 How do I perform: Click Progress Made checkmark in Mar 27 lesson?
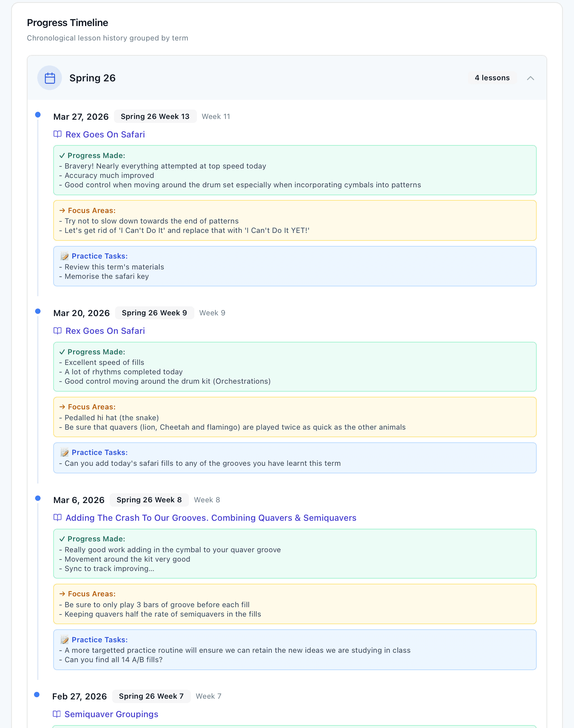(x=62, y=156)
